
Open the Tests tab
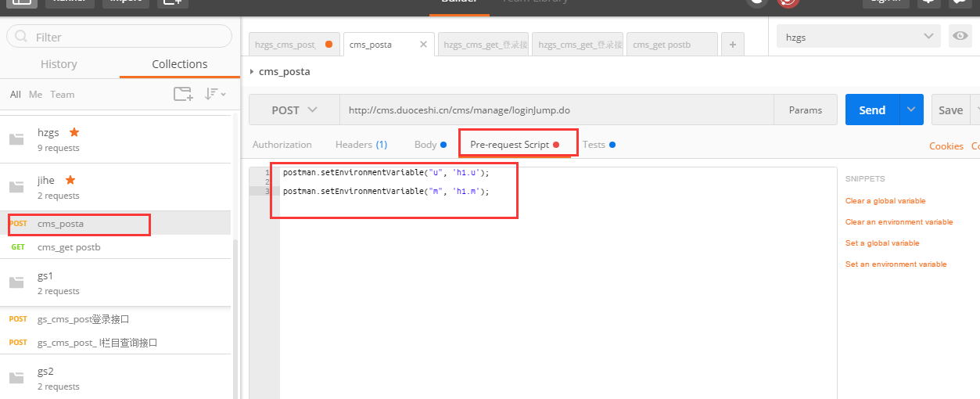click(x=598, y=145)
